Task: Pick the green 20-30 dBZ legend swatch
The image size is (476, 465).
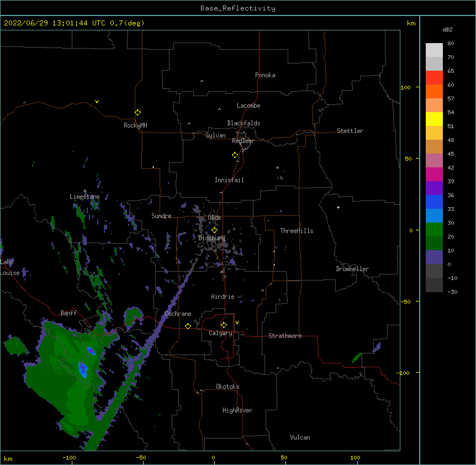Action: tap(434, 230)
